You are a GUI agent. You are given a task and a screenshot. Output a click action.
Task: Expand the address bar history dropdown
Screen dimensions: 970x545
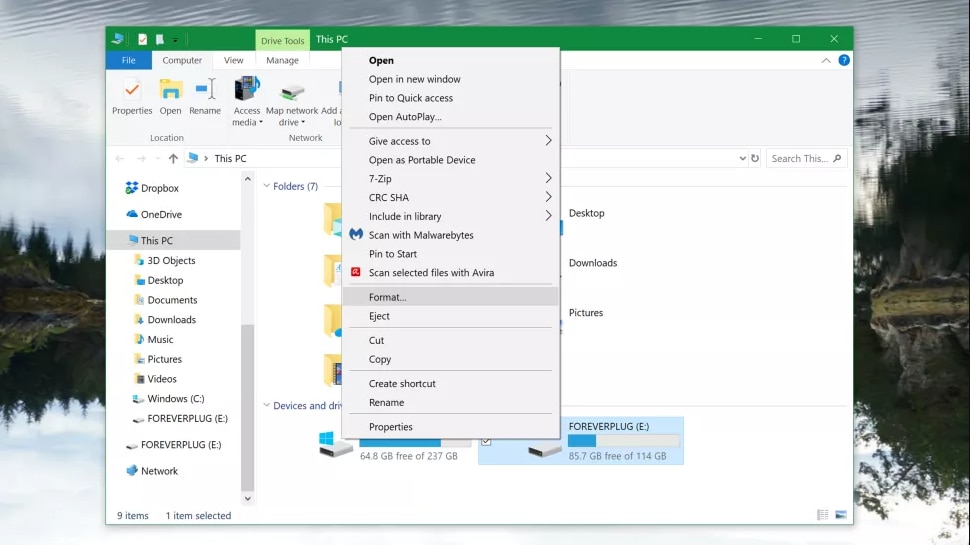point(742,158)
